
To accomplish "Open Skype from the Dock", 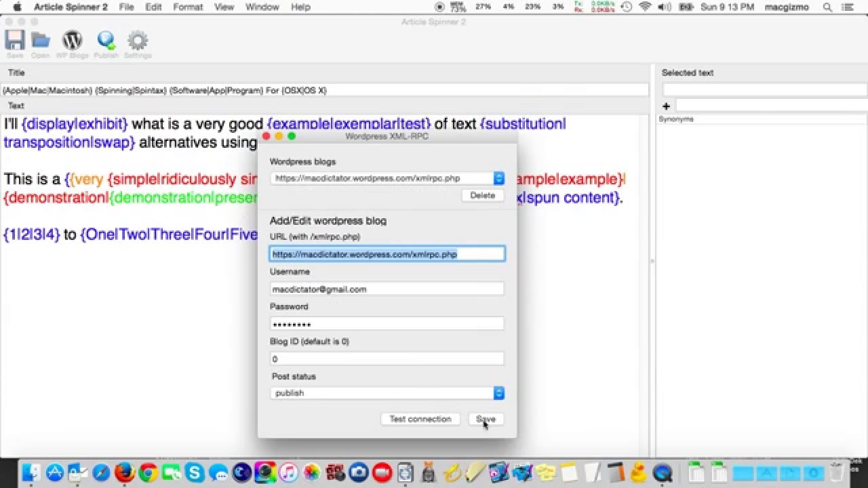I will point(195,472).
